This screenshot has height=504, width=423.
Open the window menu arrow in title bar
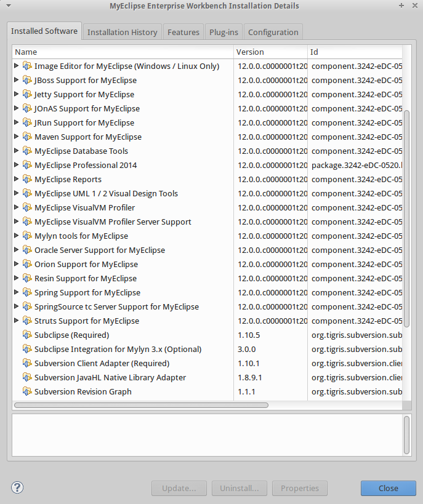click(x=9, y=6)
